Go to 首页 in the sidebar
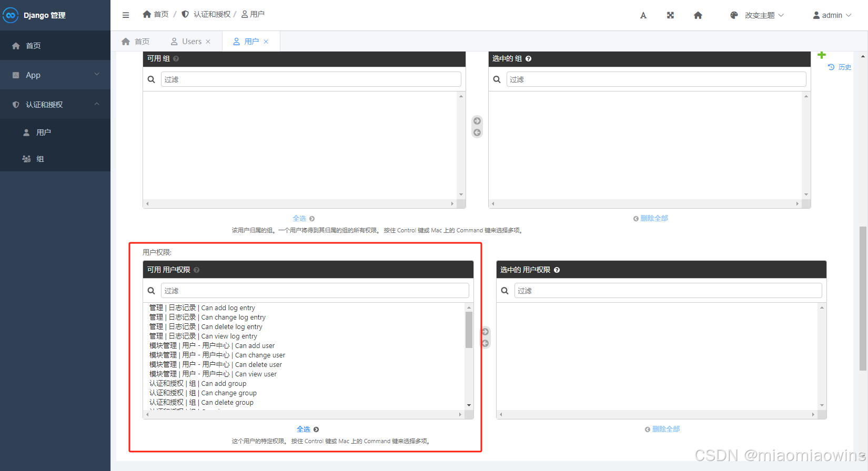 [x=55, y=46]
